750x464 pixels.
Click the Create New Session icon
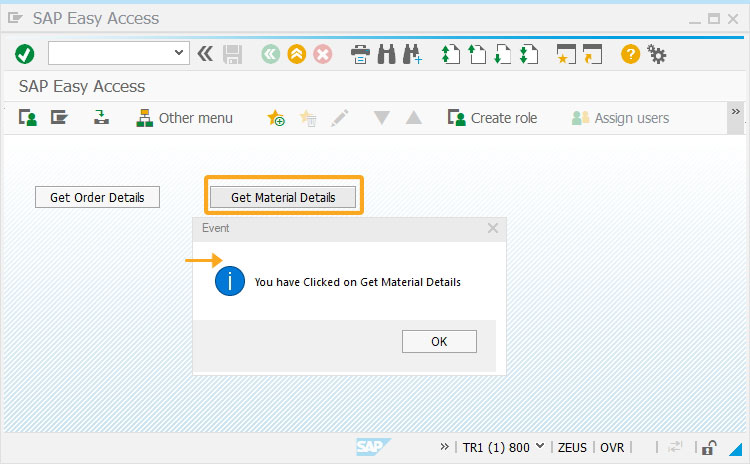click(566, 54)
